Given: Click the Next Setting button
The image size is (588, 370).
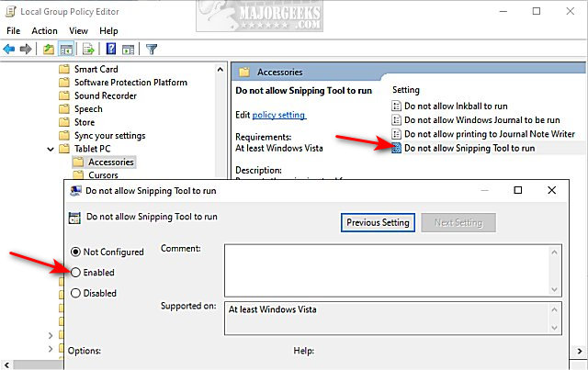Looking at the screenshot, I should pos(458,223).
